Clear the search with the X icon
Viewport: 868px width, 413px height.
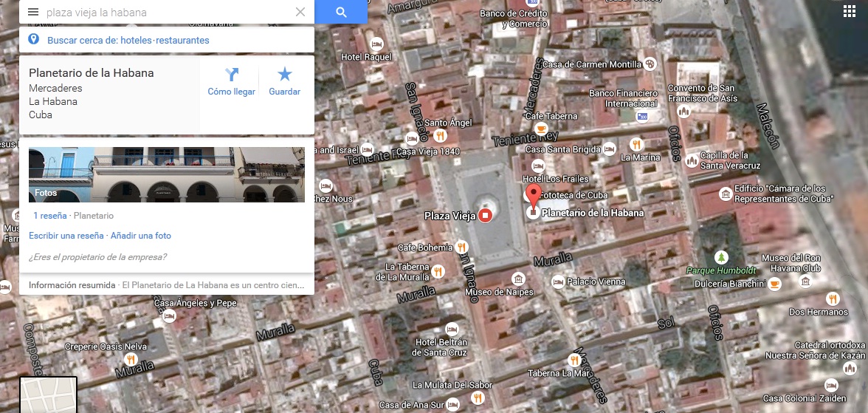300,13
